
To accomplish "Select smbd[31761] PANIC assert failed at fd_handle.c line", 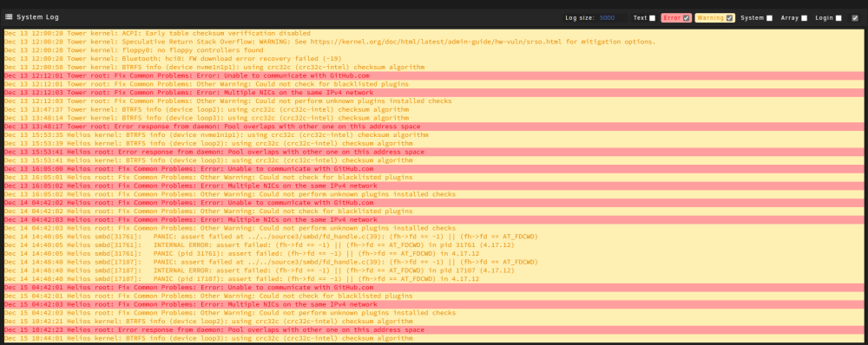I will click(x=433, y=237).
